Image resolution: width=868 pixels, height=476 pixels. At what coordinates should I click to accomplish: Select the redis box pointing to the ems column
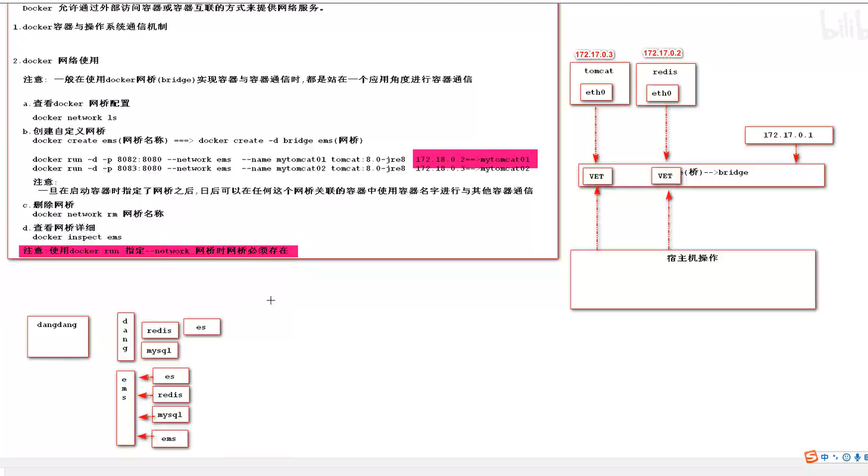tap(171, 394)
